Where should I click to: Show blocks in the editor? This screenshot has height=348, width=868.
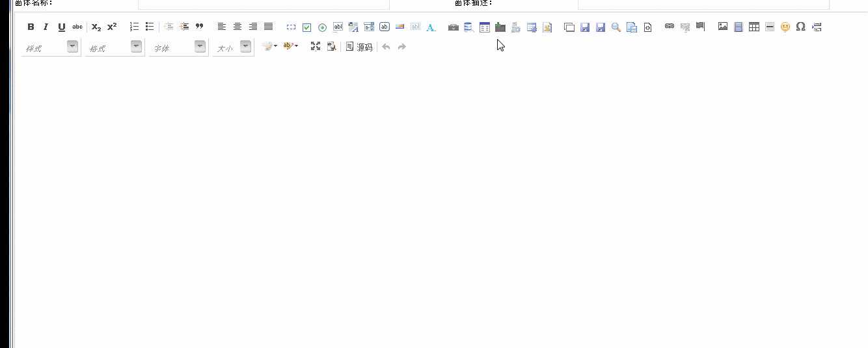[x=331, y=47]
